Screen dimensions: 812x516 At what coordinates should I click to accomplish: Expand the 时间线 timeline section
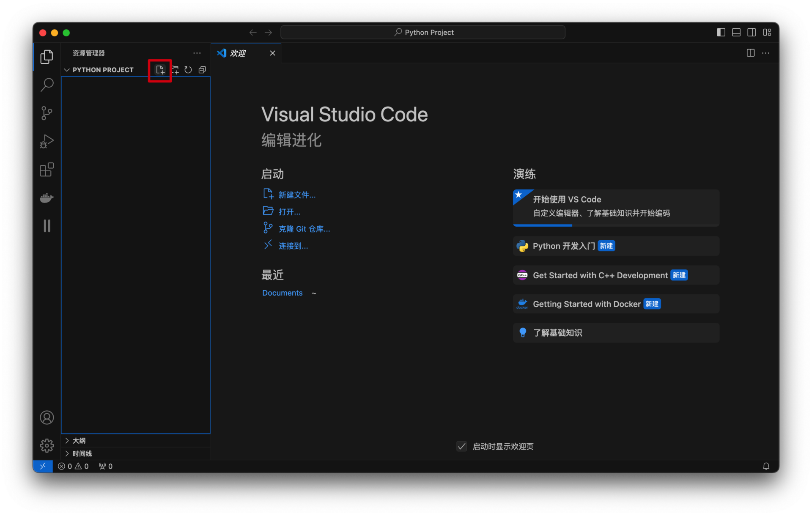(x=135, y=453)
